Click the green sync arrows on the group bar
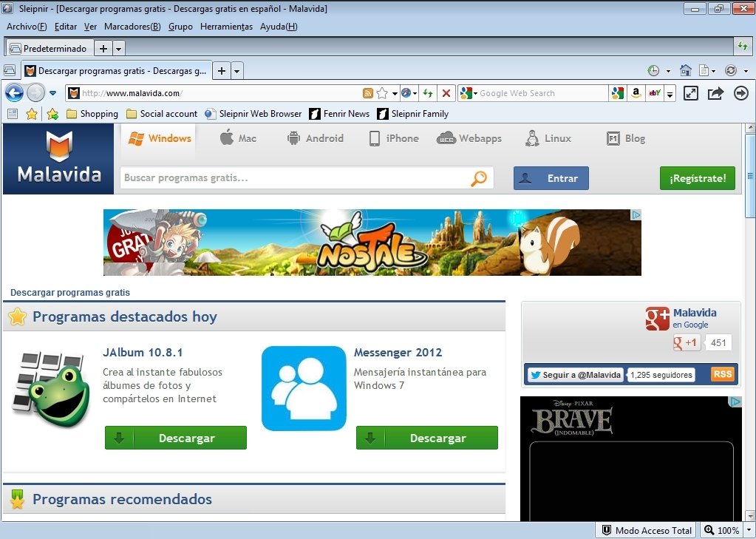This screenshot has width=756, height=539. point(743,47)
